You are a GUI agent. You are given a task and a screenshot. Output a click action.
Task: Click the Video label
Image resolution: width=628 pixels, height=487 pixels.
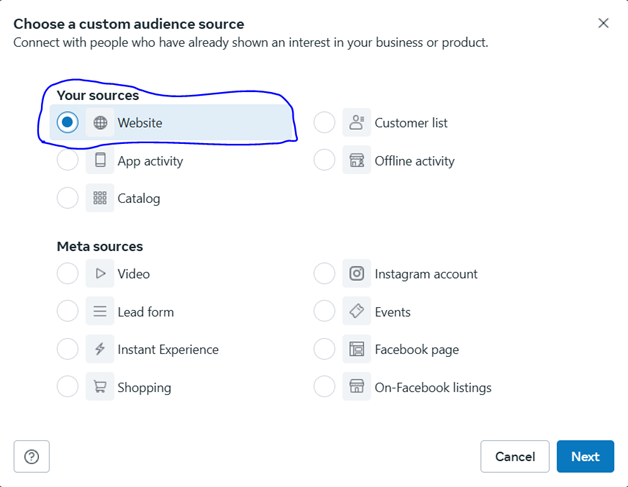(x=133, y=274)
